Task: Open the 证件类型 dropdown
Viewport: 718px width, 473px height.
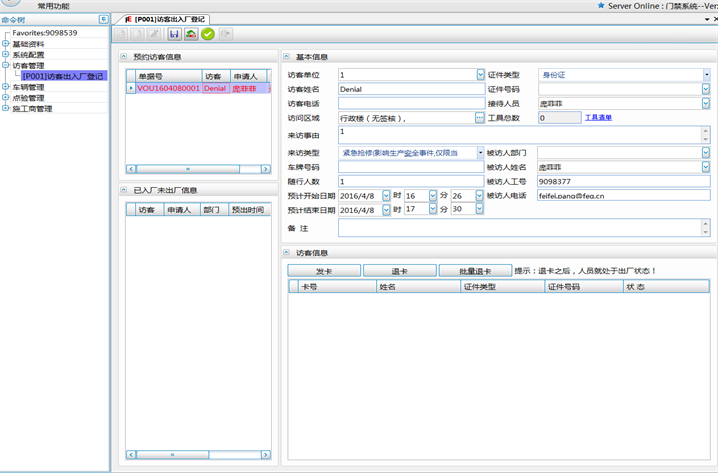Action: point(705,74)
